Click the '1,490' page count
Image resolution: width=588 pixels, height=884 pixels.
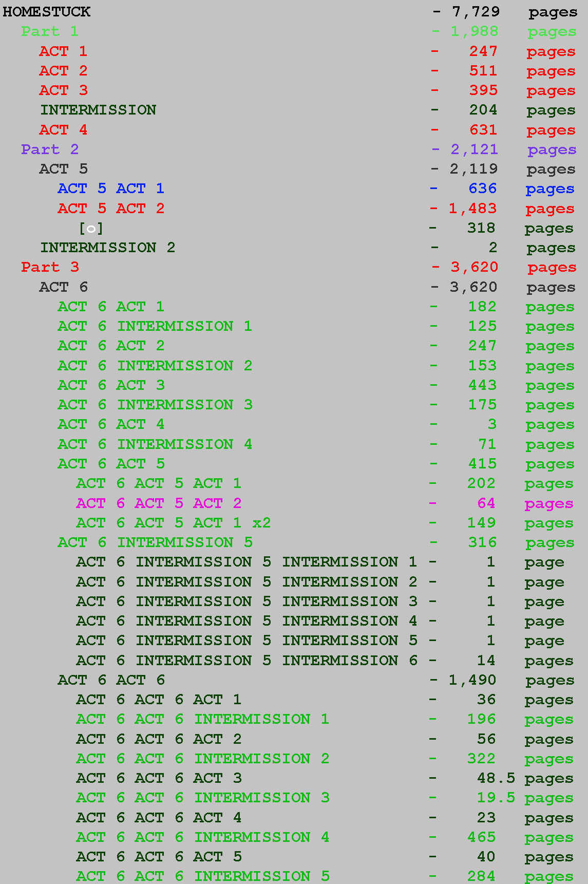click(472, 680)
